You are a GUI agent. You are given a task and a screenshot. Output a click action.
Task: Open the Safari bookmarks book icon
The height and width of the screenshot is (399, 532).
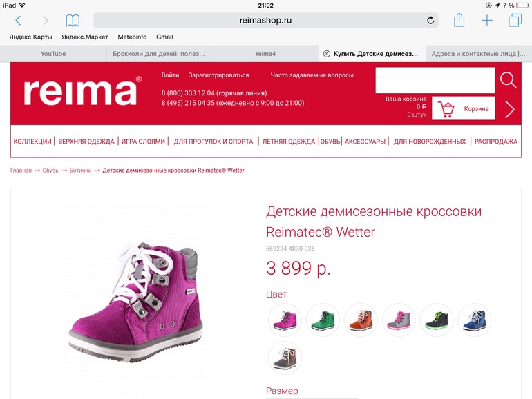coord(73,20)
